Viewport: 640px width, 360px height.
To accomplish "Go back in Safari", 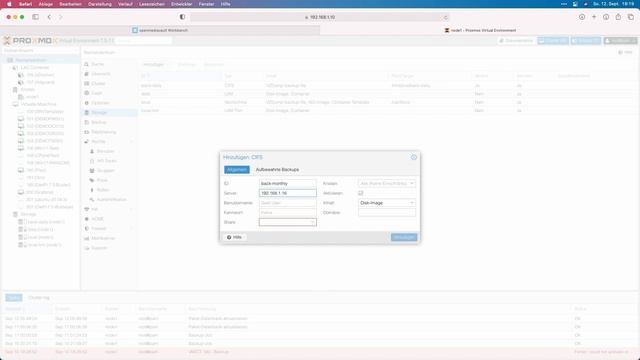I will (x=49, y=17).
